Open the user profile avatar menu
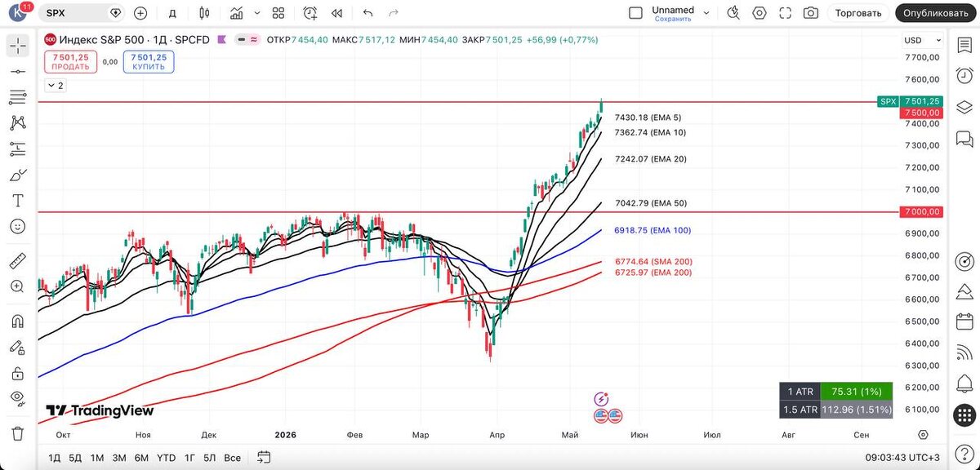 pyautogui.click(x=18, y=13)
